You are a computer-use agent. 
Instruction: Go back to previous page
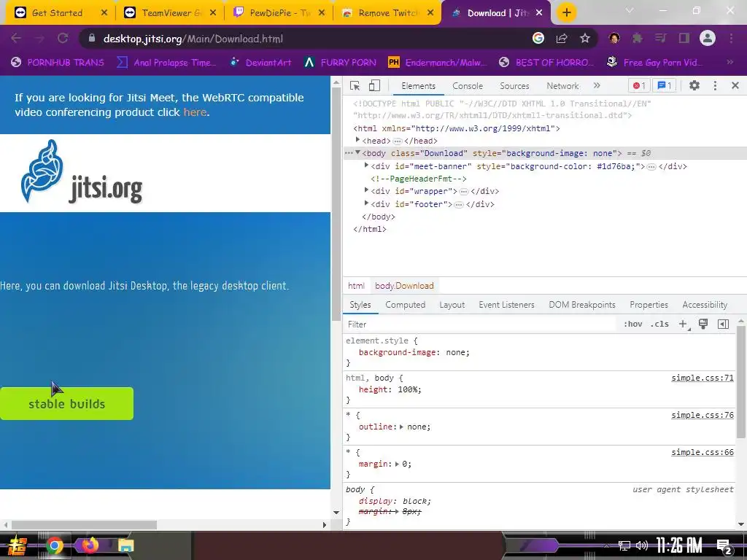click(16, 38)
